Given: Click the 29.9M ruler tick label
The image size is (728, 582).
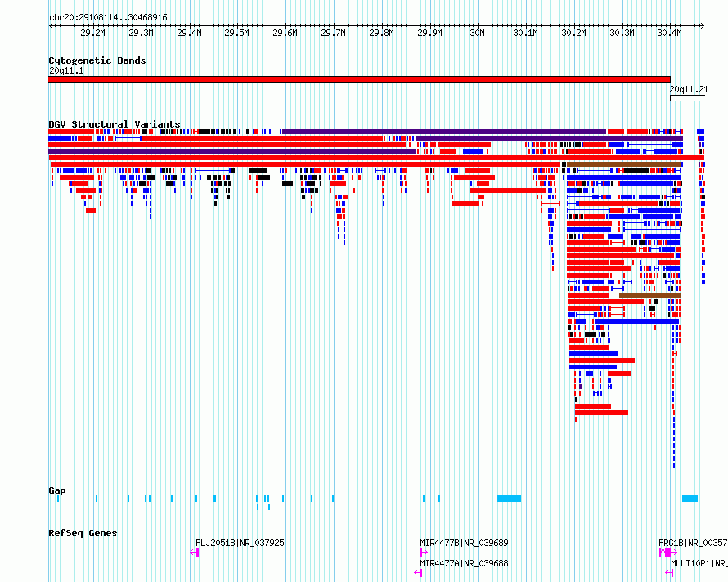Looking at the screenshot, I should pyautogui.click(x=430, y=33).
